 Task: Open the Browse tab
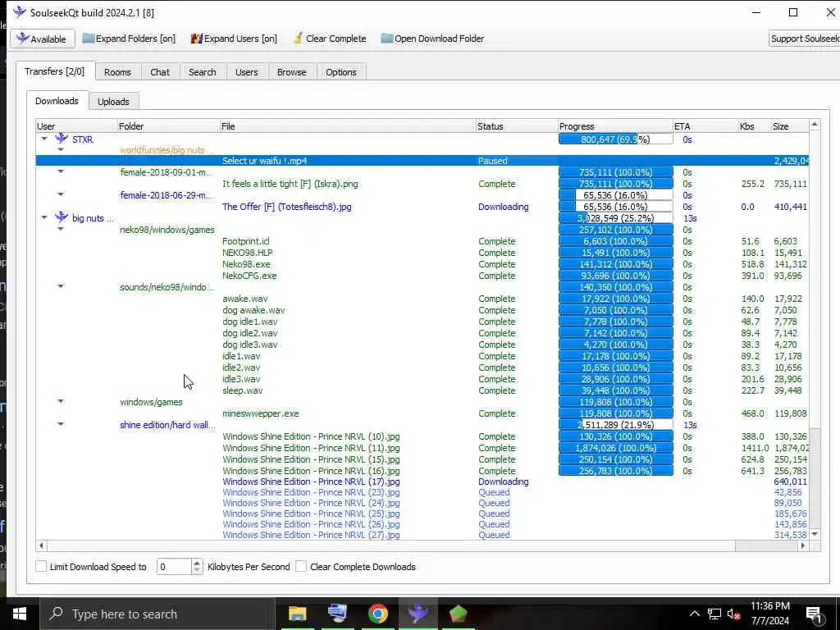[291, 72]
